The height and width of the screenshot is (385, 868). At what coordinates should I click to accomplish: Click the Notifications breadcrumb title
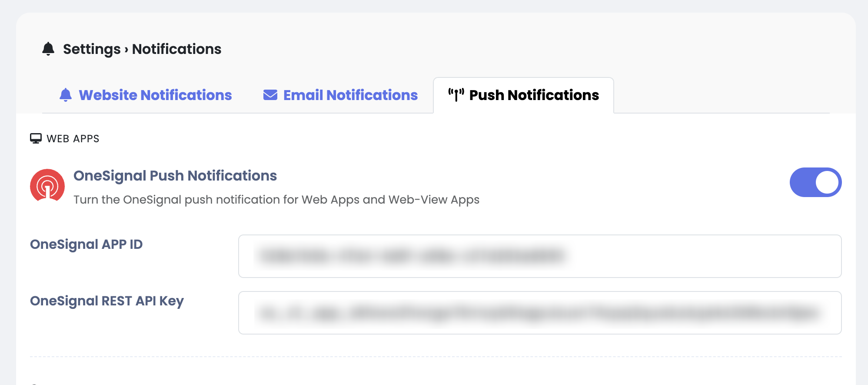(176, 49)
